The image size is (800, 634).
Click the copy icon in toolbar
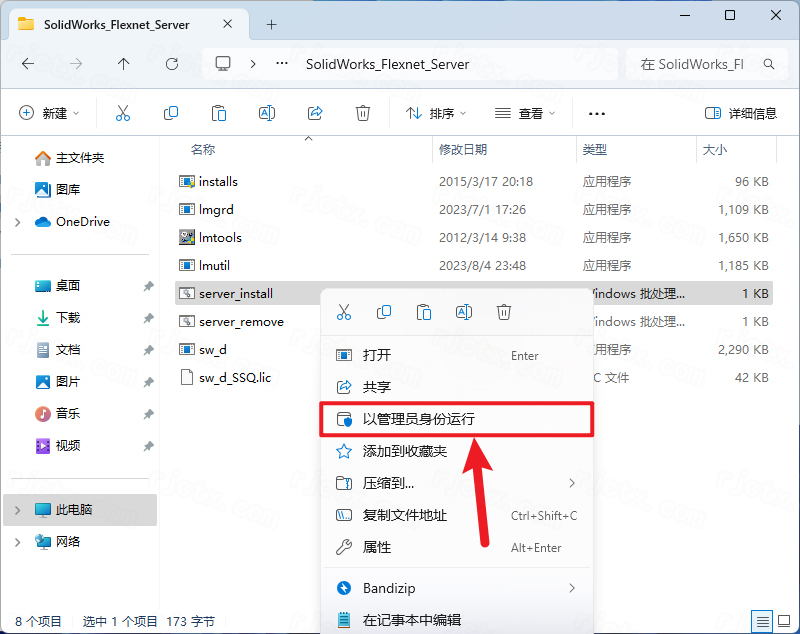pyautogui.click(x=171, y=113)
